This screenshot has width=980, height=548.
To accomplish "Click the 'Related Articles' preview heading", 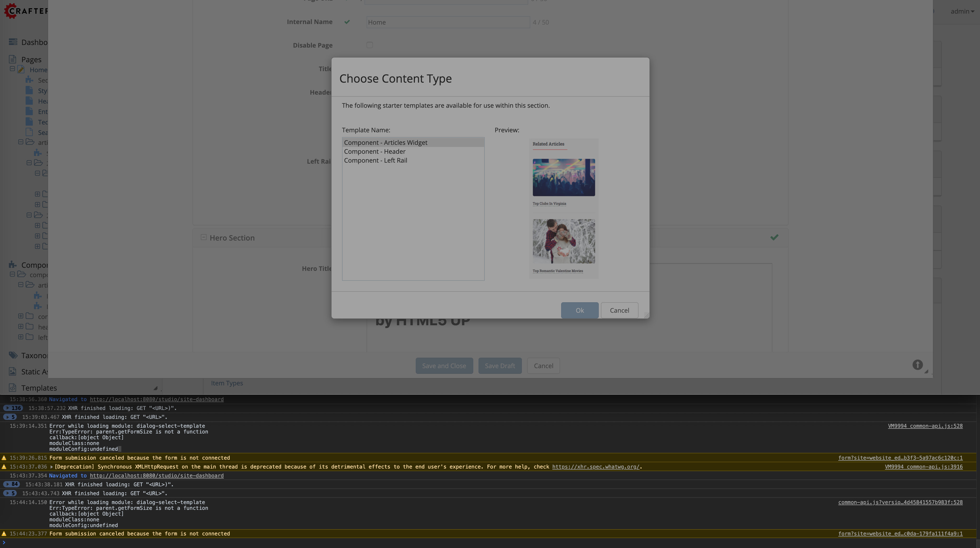I will click(548, 144).
